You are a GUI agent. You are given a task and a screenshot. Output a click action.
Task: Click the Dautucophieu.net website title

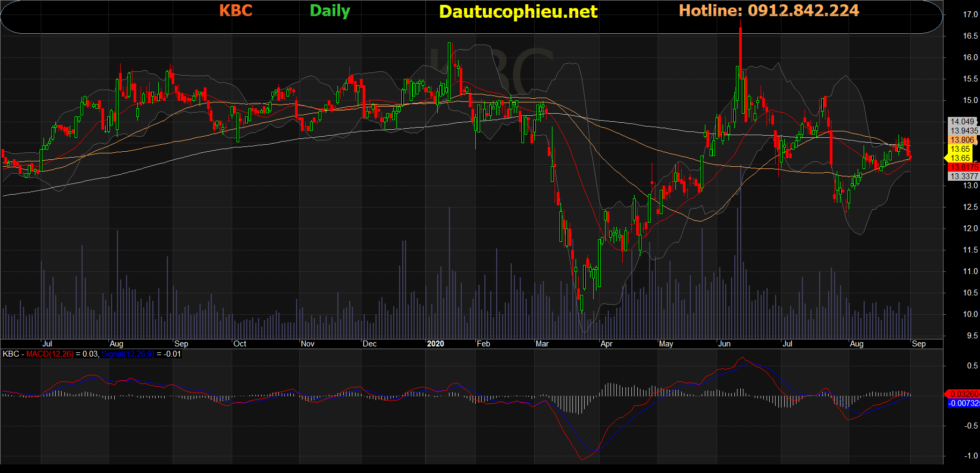point(518,12)
